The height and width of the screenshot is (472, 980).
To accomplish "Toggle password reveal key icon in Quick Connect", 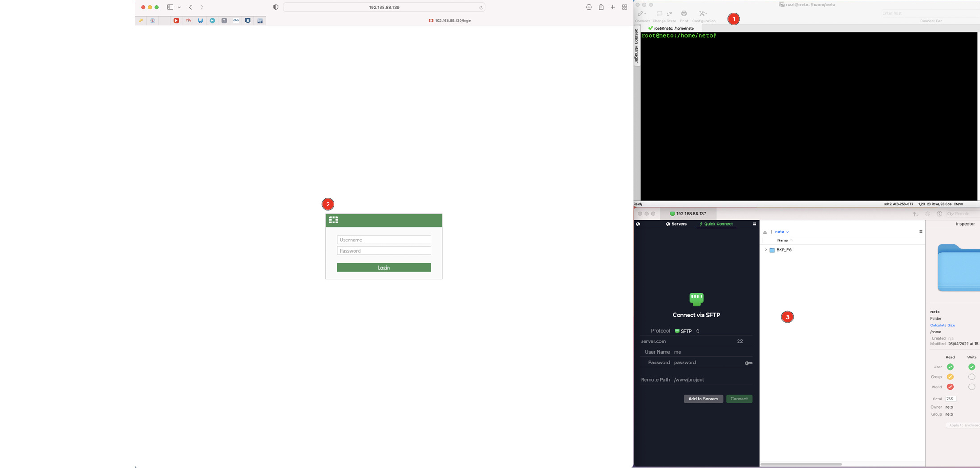I will tap(749, 362).
